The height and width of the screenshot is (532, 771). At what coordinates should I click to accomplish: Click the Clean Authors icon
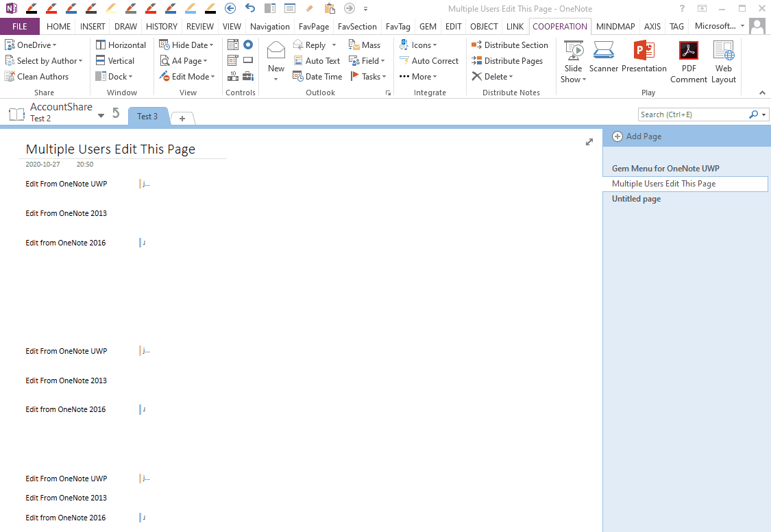pos(10,77)
